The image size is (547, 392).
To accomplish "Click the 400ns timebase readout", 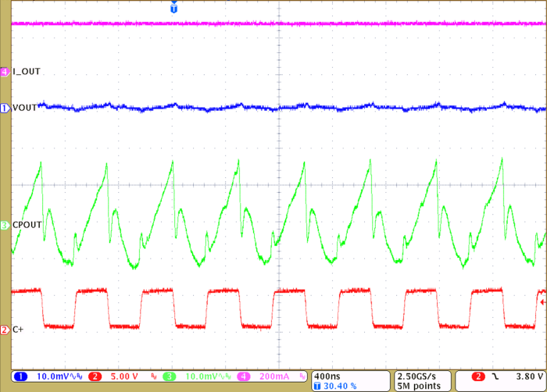I will [x=325, y=376].
